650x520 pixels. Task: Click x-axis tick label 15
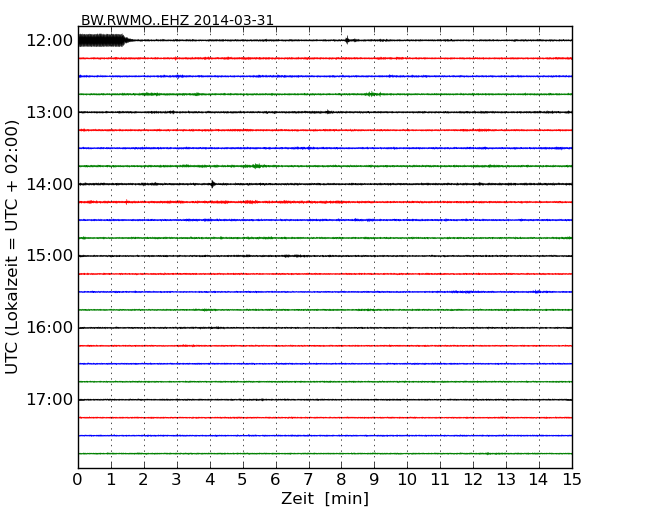pyautogui.click(x=572, y=480)
